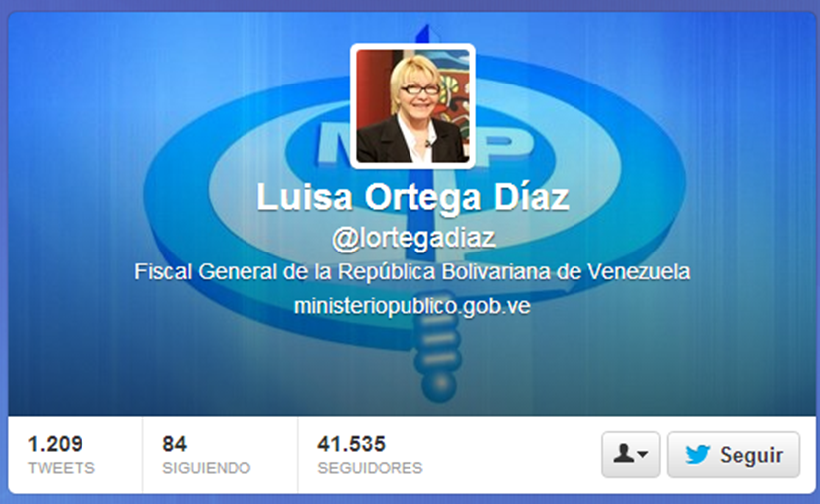Click the @lortegadiaz handle
The width and height of the screenshot is (820, 504).
click(x=413, y=239)
